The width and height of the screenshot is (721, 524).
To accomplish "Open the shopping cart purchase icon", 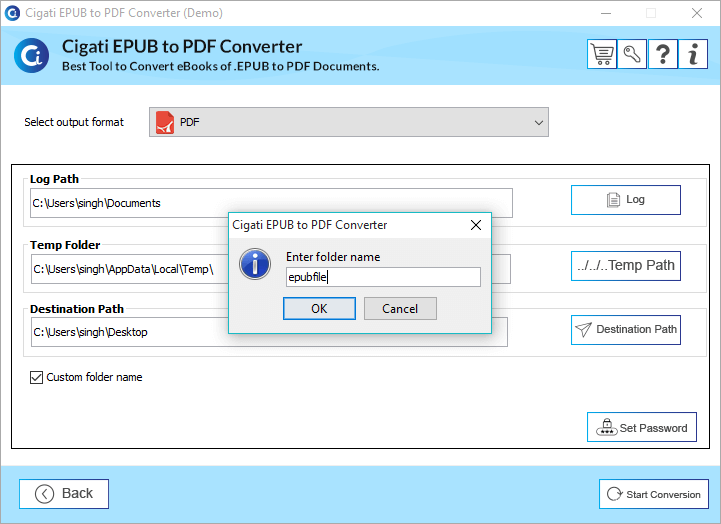I will point(601,54).
